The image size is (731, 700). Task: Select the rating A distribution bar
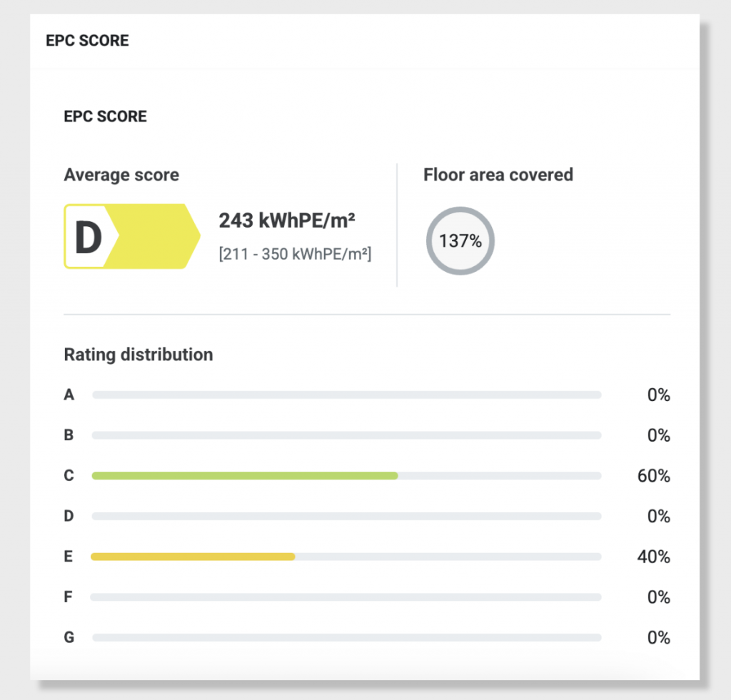click(346, 395)
